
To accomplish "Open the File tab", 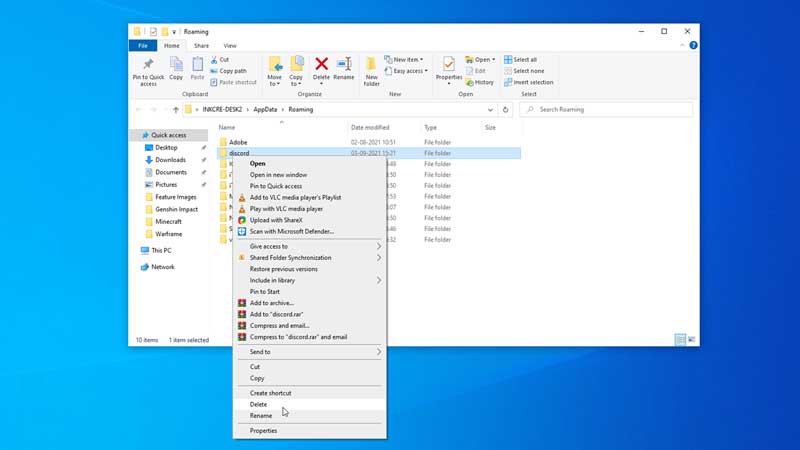I will click(x=143, y=45).
